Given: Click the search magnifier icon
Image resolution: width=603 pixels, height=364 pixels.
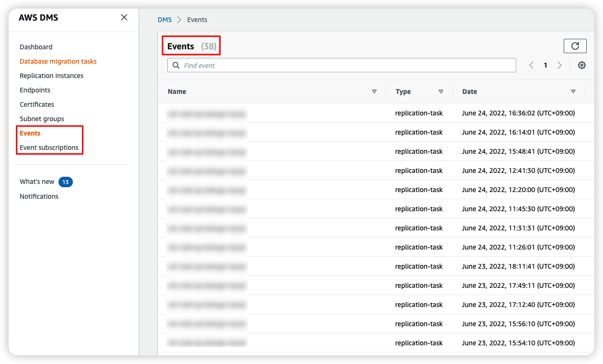Looking at the screenshot, I should [176, 65].
